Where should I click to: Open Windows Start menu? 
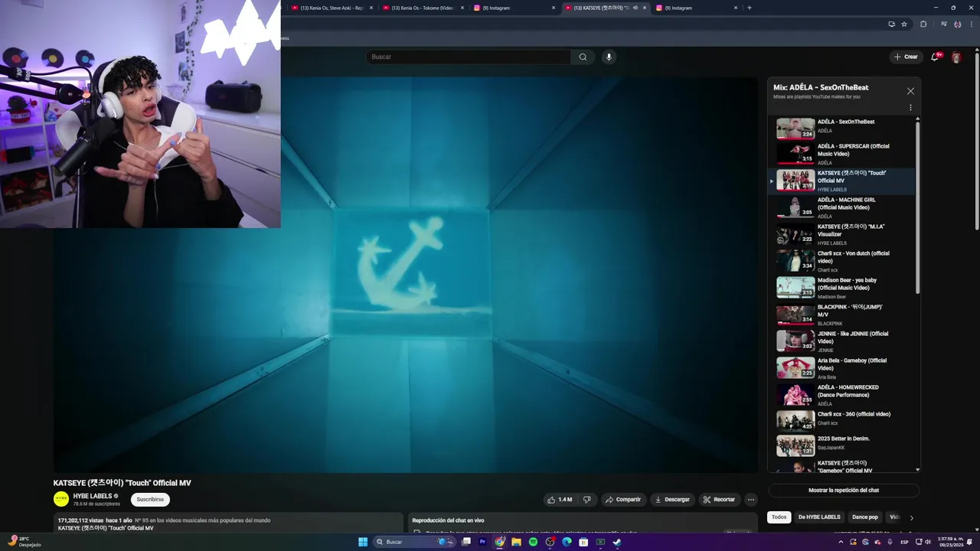click(363, 542)
